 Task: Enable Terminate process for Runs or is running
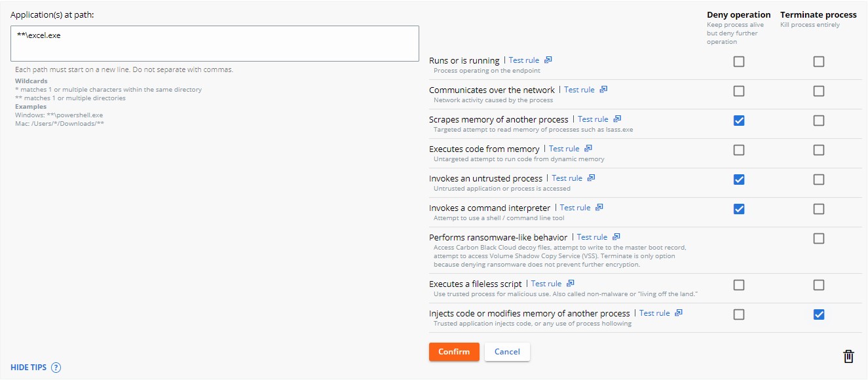[818, 61]
